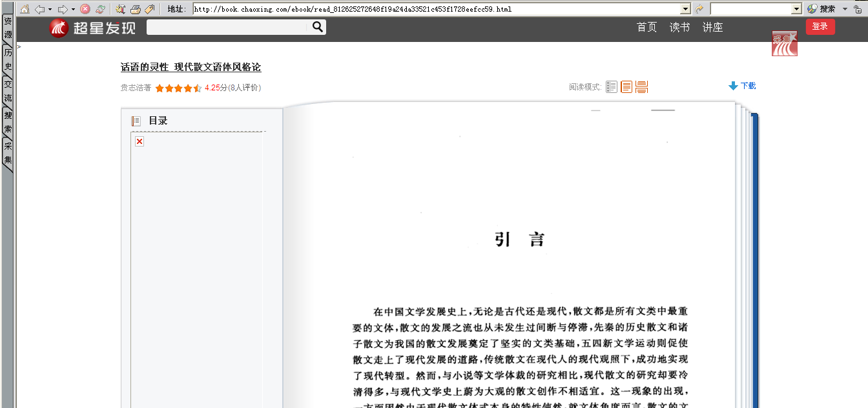The height and width of the screenshot is (408, 868).
Task: Click the star rating for the book
Action: coord(178,88)
